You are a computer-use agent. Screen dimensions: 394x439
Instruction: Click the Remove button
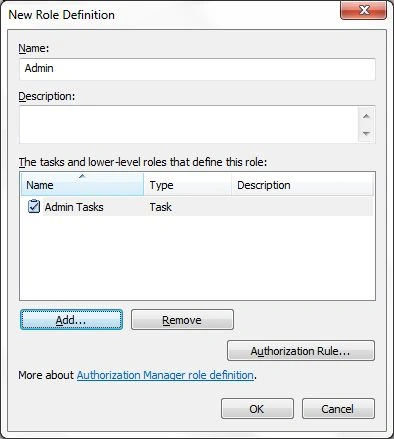tap(182, 320)
